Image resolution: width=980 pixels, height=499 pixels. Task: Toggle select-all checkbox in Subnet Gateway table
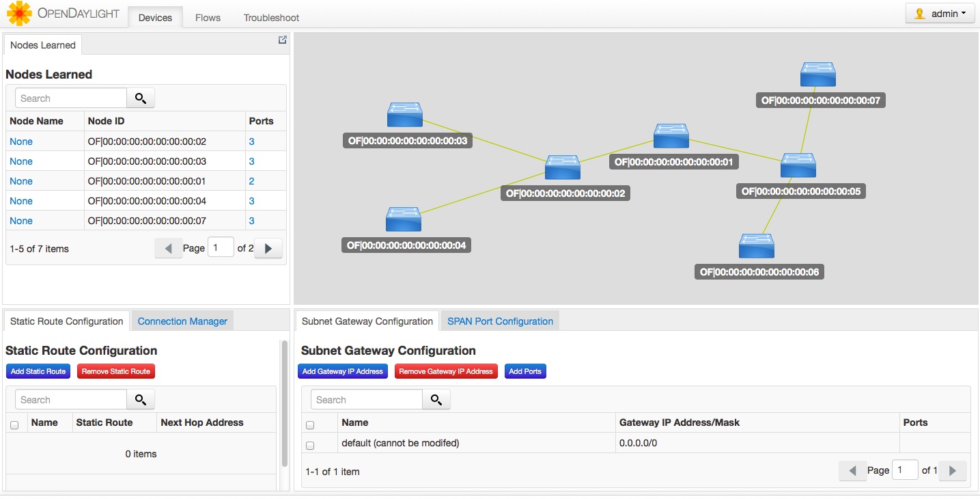[310, 425]
